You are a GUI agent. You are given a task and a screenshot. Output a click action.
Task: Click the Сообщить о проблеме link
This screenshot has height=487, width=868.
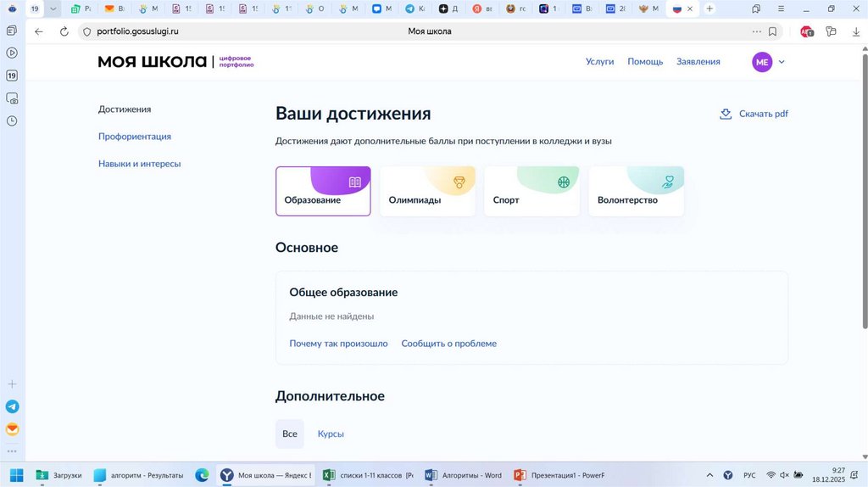click(449, 344)
